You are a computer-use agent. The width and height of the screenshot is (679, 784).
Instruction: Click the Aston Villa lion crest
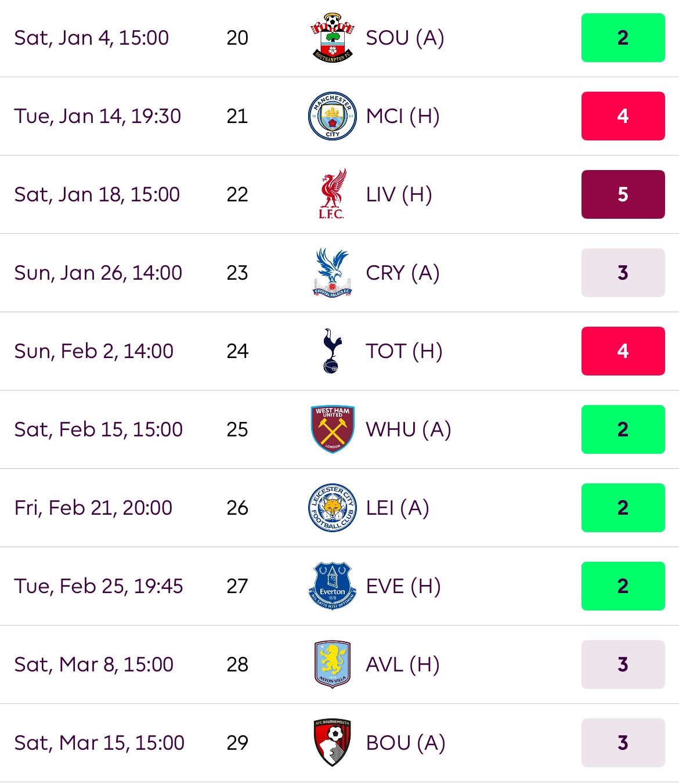[332, 664]
